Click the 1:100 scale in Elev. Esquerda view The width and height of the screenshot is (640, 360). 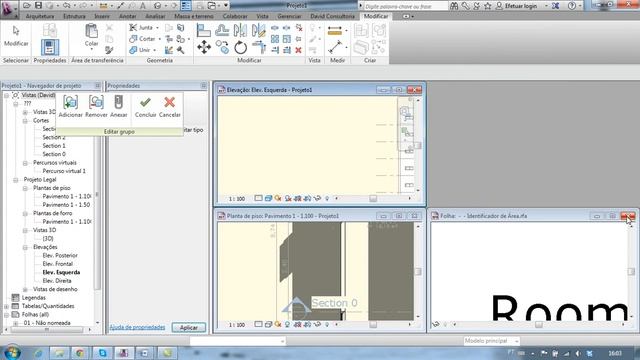tap(237, 199)
